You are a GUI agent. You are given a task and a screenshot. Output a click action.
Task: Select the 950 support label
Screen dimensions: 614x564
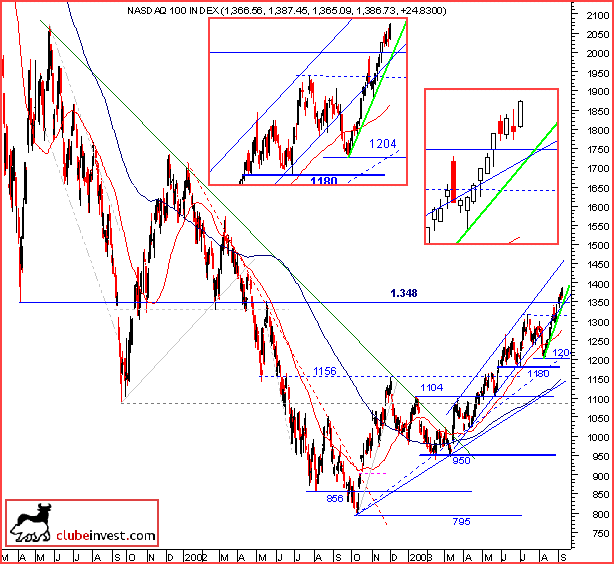point(461,461)
